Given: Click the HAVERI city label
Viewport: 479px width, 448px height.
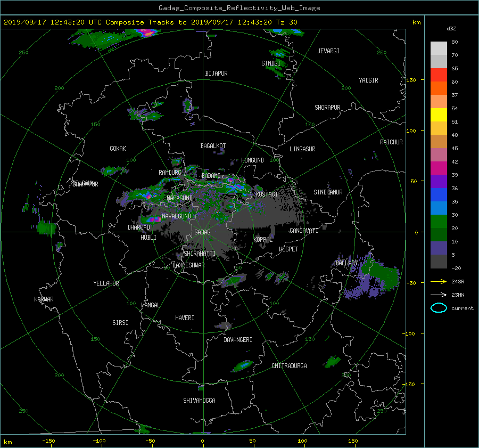Looking at the screenshot, I should click(x=185, y=318).
